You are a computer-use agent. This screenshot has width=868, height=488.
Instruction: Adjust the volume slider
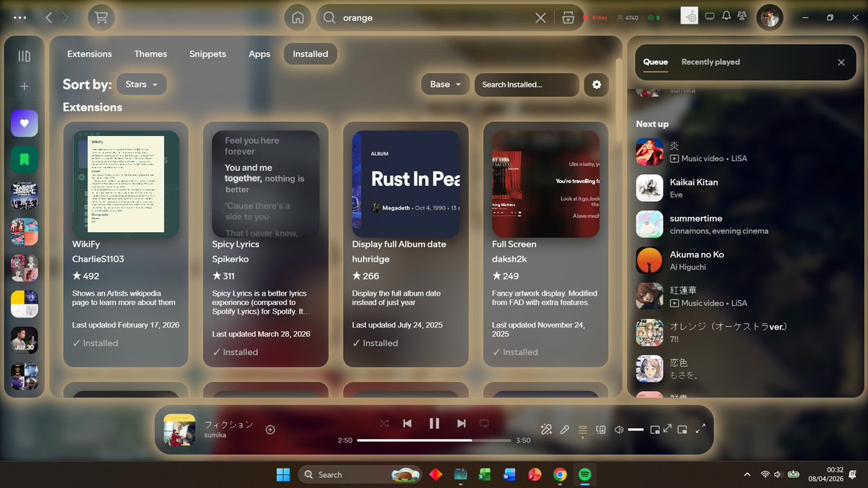[636, 429]
